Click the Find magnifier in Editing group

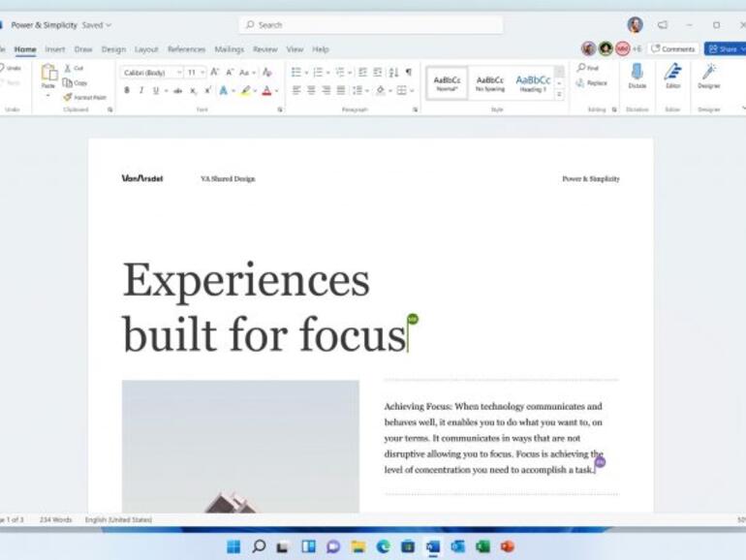pos(581,68)
